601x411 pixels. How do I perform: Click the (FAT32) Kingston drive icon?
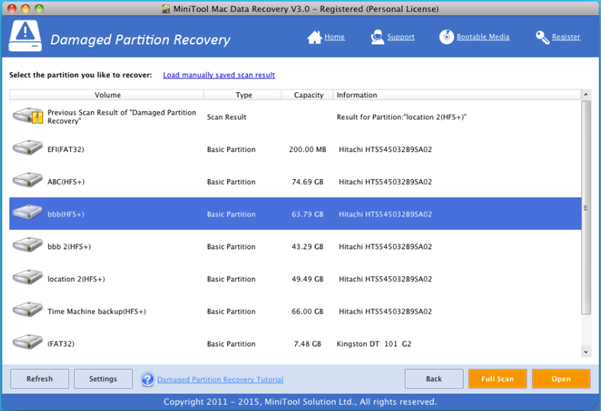tap(28, 342)
